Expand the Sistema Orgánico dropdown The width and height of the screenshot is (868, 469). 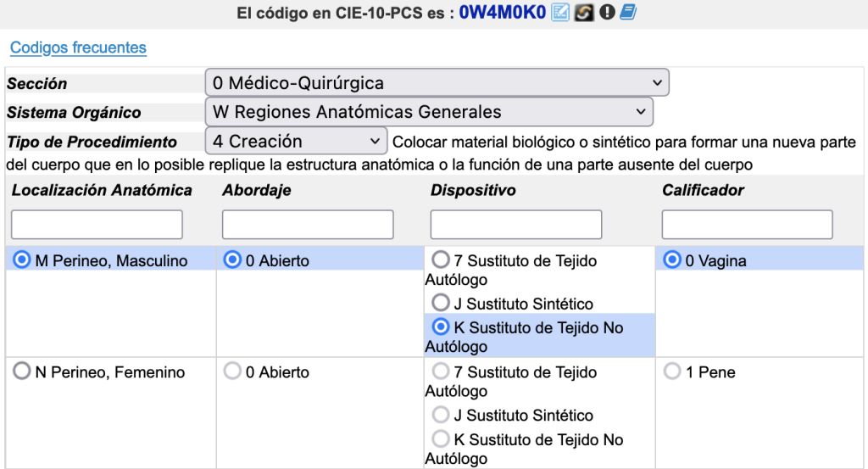(429, 111)
